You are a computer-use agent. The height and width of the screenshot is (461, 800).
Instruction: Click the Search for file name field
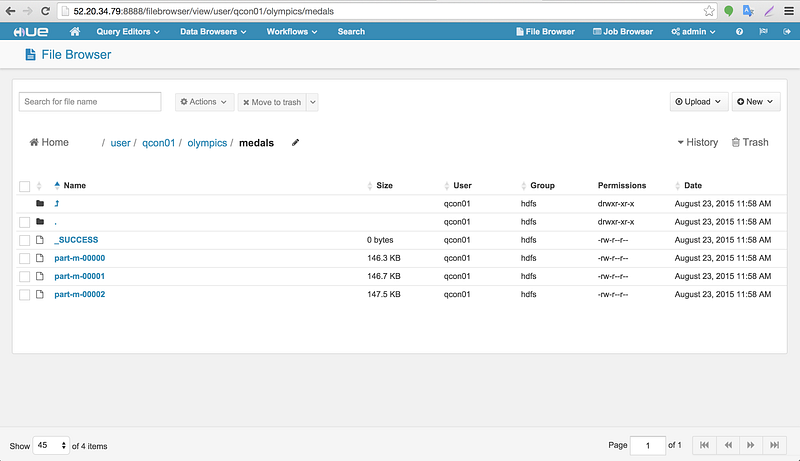[x=90, y=101]
